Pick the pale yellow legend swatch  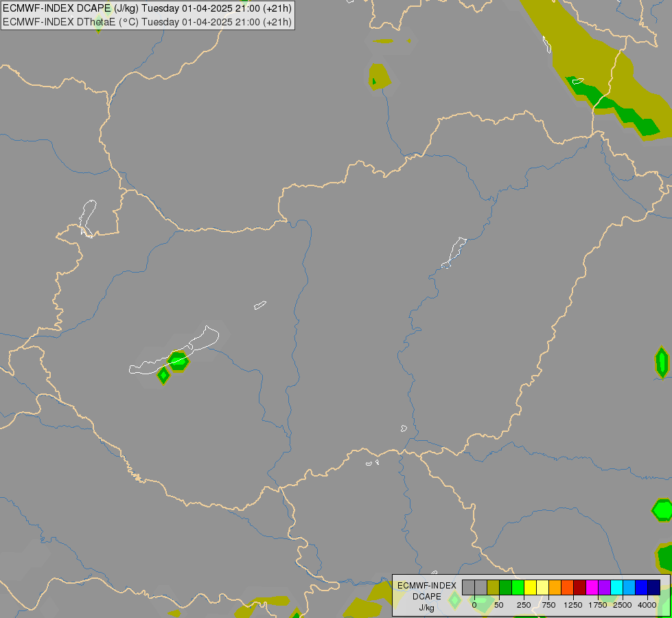click(x=543, y=588)
